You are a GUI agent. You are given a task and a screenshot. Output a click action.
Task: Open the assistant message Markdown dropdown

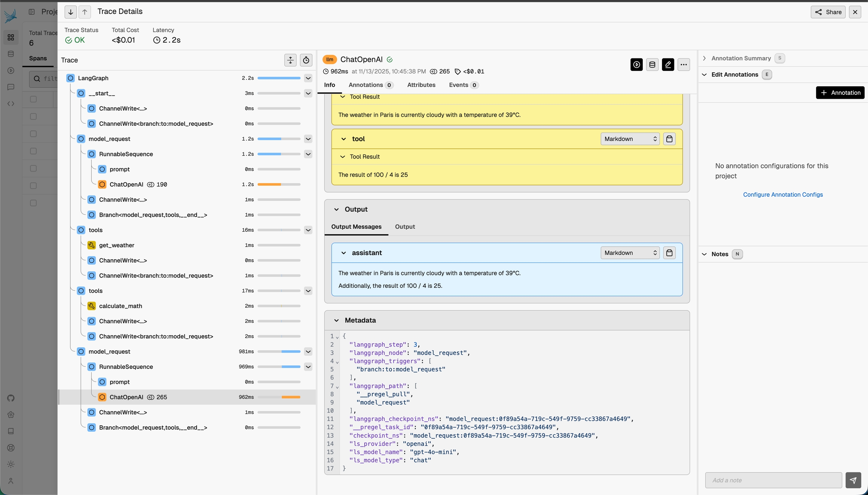pyautogui.click(x=630, y=253)
